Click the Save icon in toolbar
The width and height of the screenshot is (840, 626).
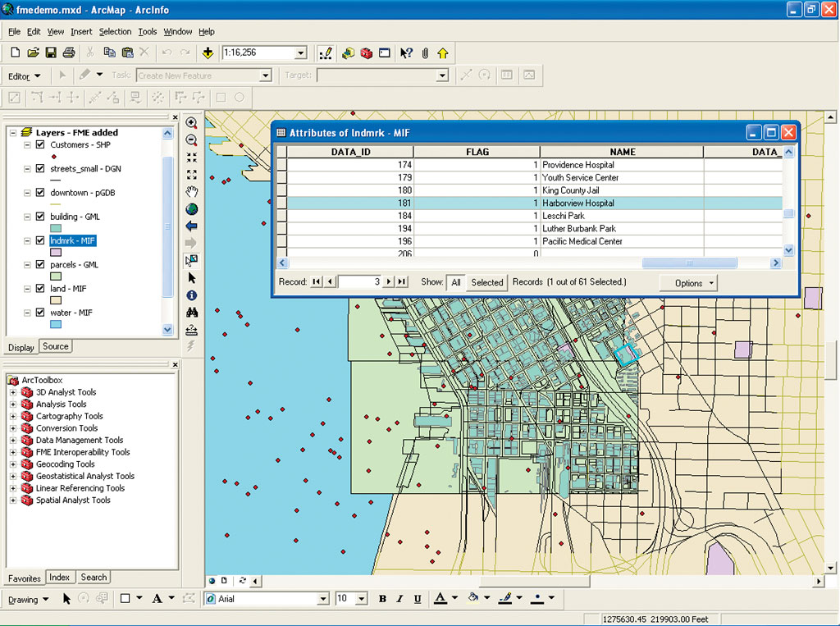point(51,53)
